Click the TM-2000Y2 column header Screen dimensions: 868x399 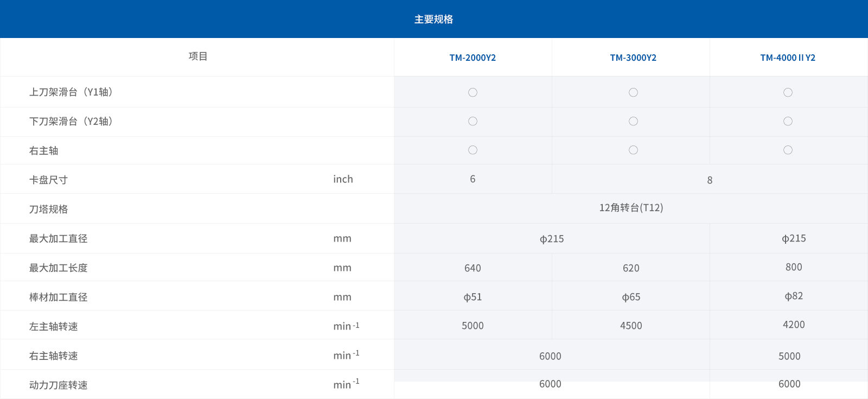[x=473, y=58]
